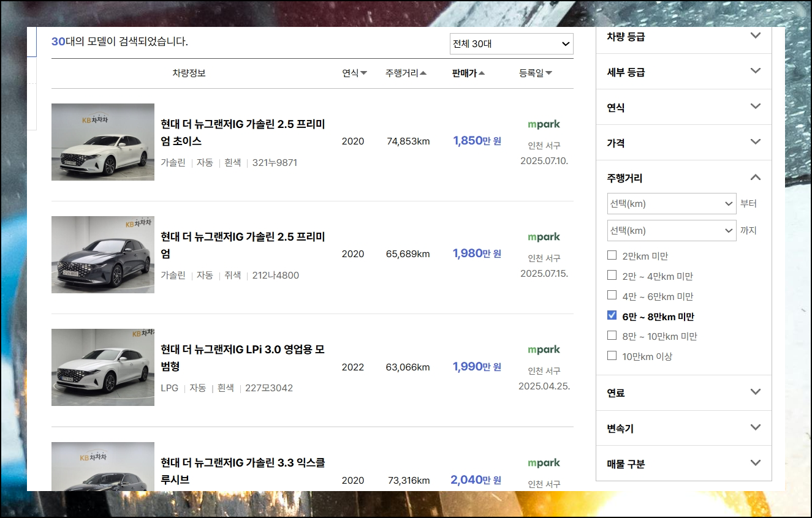Check the 4만 ~ 6만km 미만 checkbox

pyautogui.click(x=612, y=296)
